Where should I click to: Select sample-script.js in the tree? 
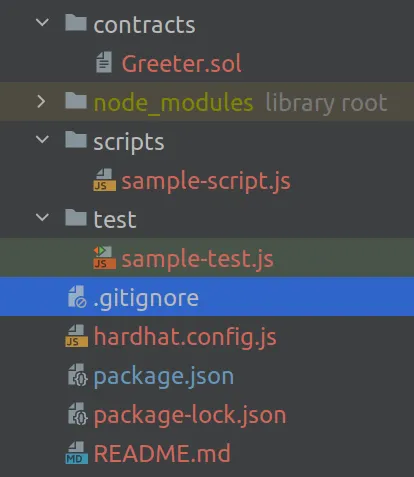(x=206, y=182)
